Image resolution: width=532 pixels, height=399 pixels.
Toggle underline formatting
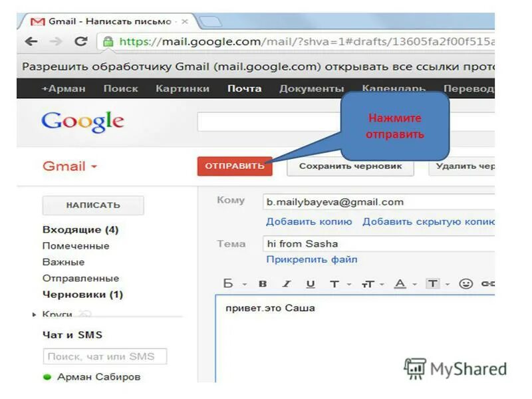point(310,284)
